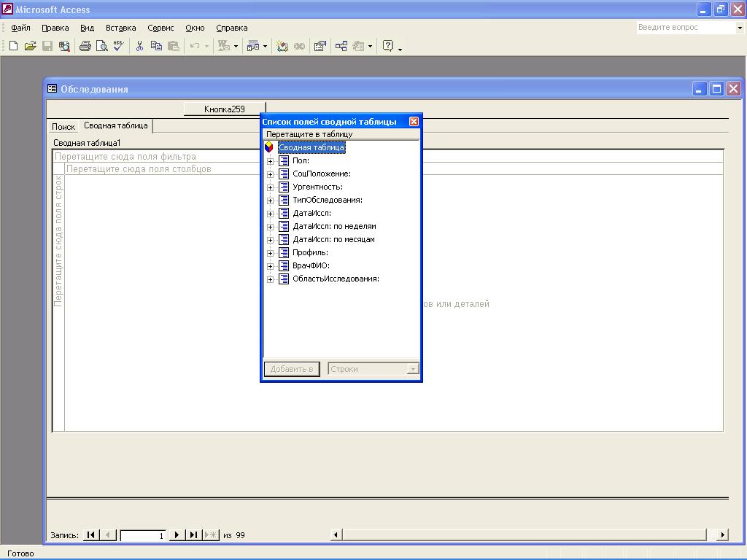Open the help question box dropdown arrow
The height and width of the screenshot is (560, 747).
(740, 28)
